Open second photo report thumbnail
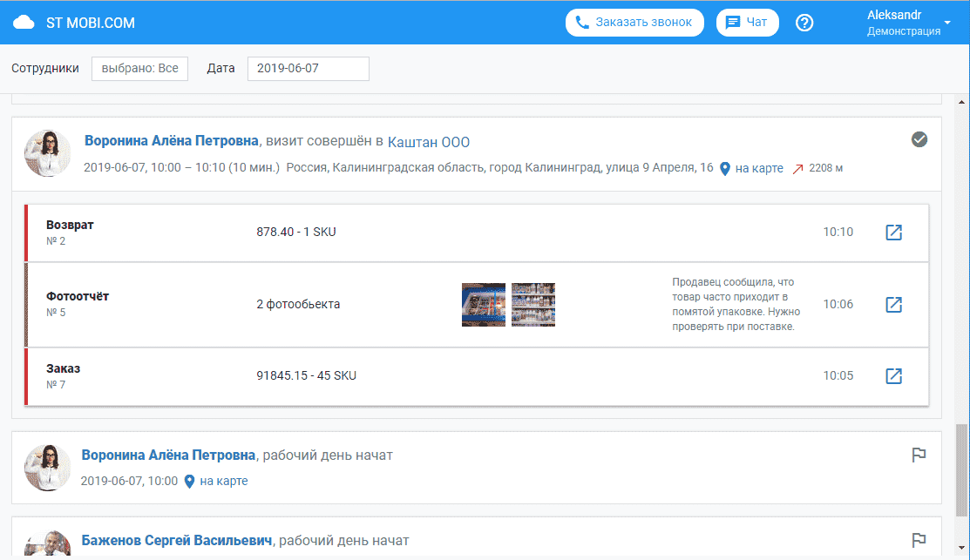Image resolution: width=970 pixels, height=560 pixels. click(x=533, y=305)
